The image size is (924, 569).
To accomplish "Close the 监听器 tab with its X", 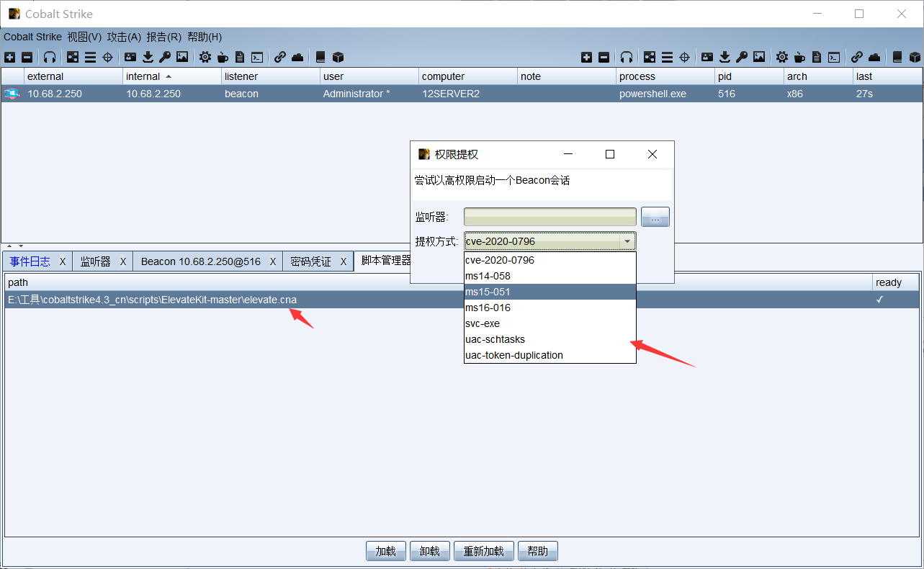I will [x=123, y=261].
